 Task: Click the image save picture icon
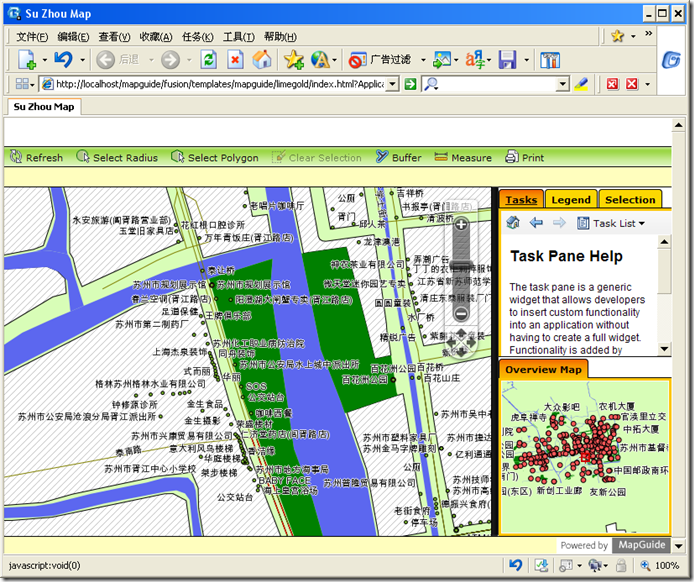[x=442, y=60]
